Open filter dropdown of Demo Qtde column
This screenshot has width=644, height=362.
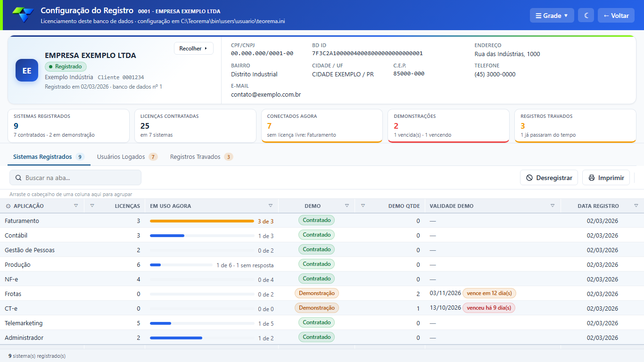pyautogui.click(x=363, y=206)
